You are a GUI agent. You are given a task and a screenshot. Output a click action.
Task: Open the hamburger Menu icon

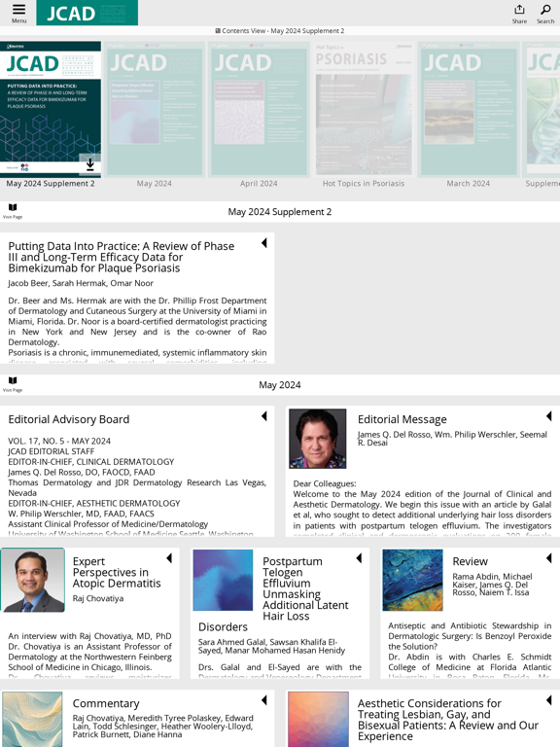(x=19, y=13)
